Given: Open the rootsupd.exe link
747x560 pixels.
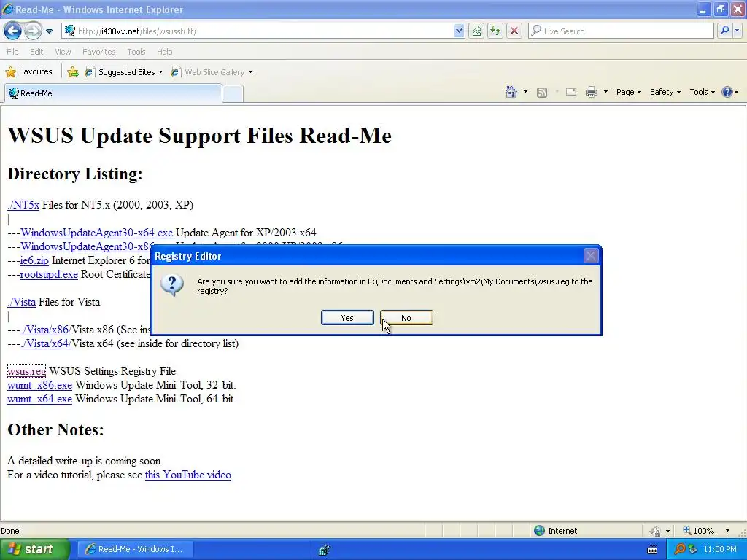Looking at the screenshot, I should click(x=49, y=274).
